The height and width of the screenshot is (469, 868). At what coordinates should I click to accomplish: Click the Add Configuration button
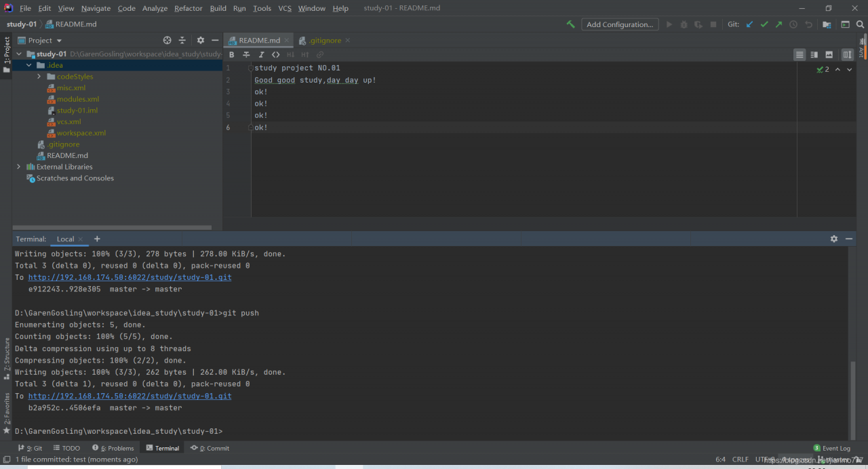pos(619,24)
